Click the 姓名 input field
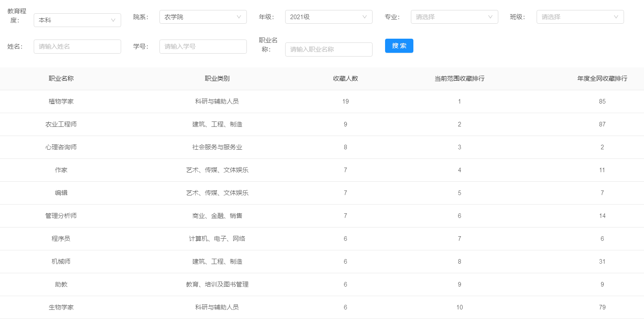 77,46
